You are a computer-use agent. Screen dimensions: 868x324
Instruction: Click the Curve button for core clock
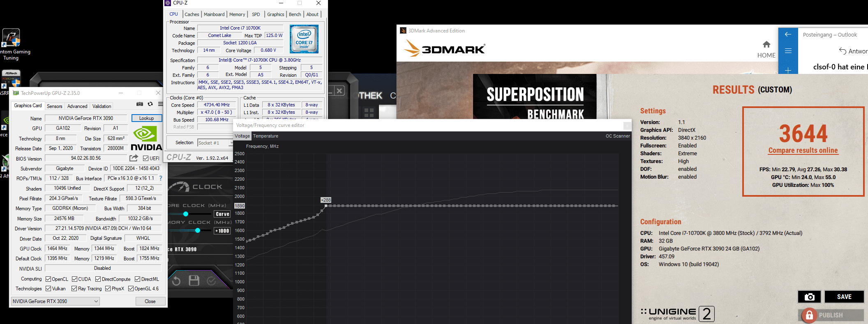(x=222, y=214)
